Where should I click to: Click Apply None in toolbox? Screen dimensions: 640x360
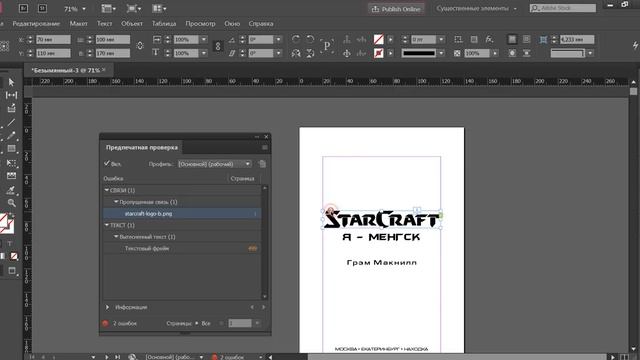click(x=14, y=256)
